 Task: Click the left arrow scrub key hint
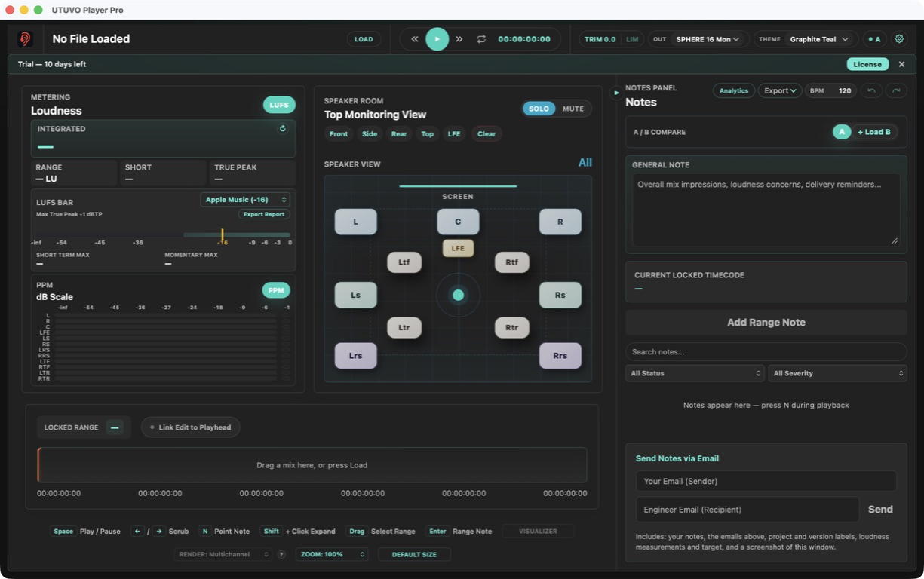[137, 532]
